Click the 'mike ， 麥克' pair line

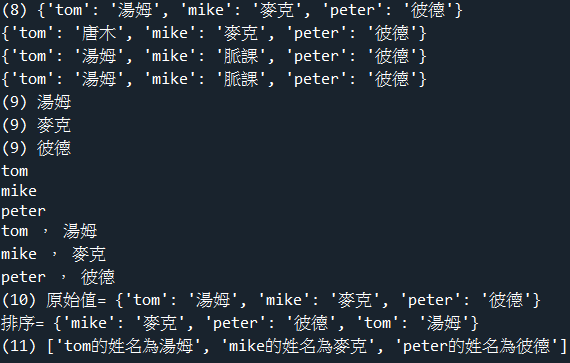(54, 254)
